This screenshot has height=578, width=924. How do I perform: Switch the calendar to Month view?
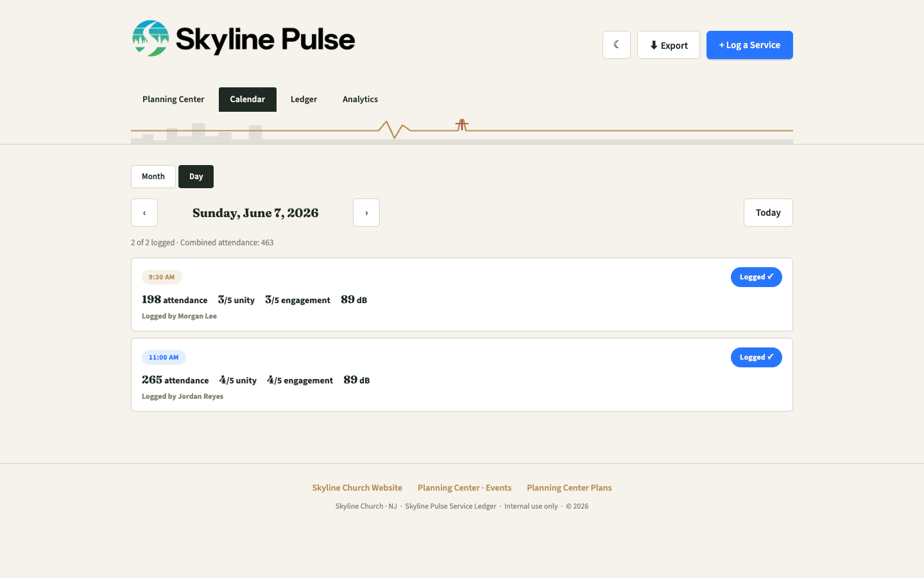coord(153,177)
